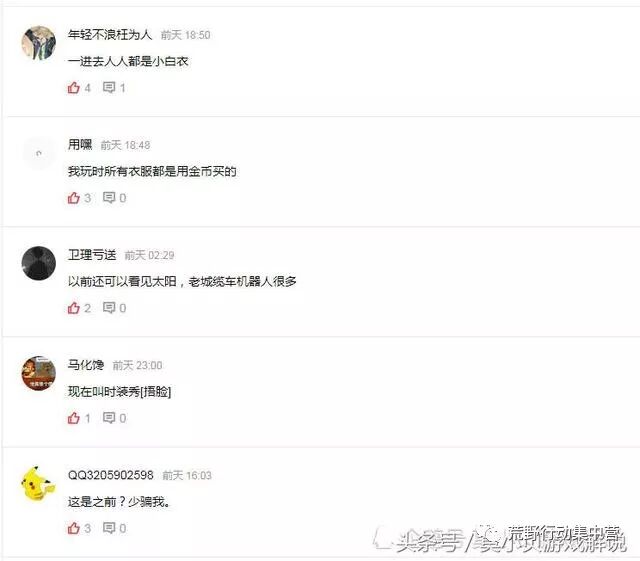Image resolution: width=640 pixels, height=561 pixels.
Task: Visit username QQ3205902598
Action: (x=111, y=475)
